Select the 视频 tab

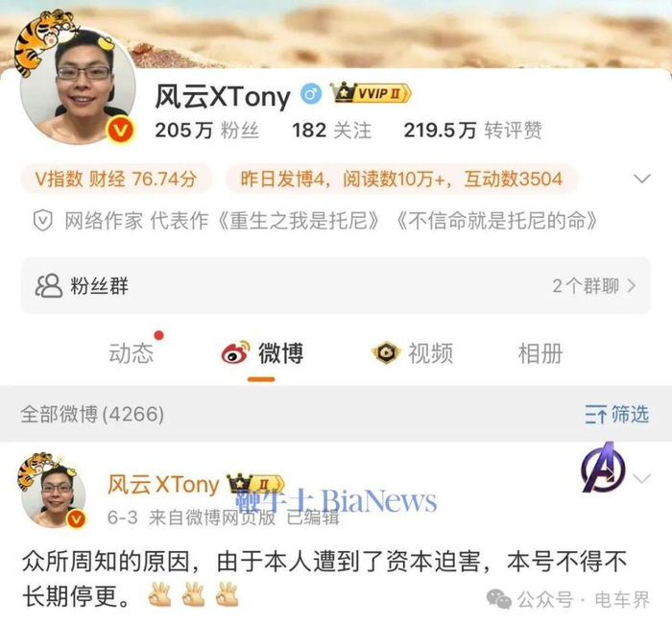430,353
